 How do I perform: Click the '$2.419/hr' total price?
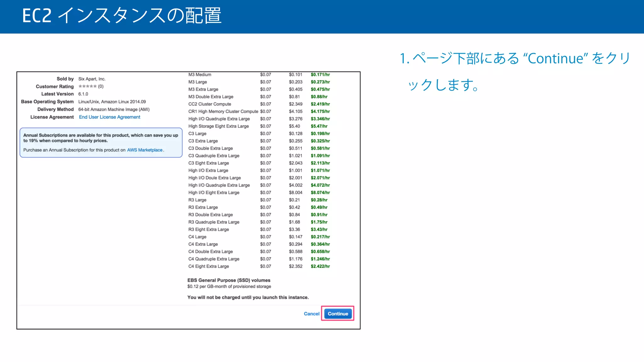(320, 104)
